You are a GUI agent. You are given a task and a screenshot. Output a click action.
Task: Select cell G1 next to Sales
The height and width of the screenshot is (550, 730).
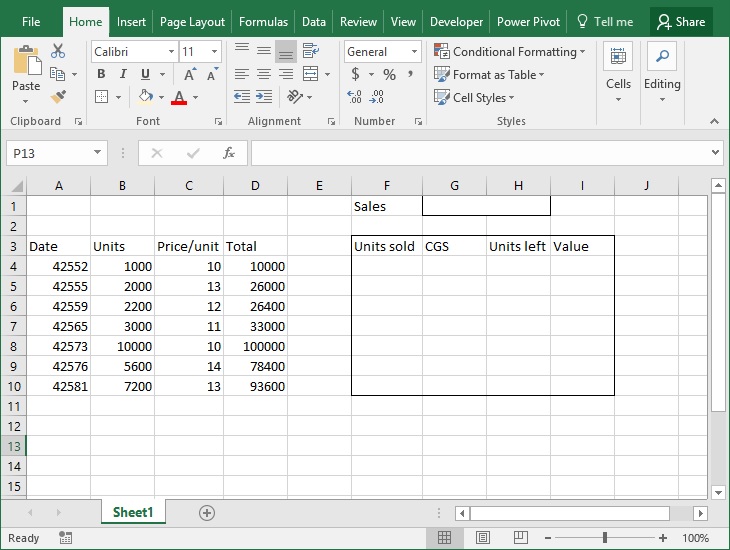click(454, 206)
